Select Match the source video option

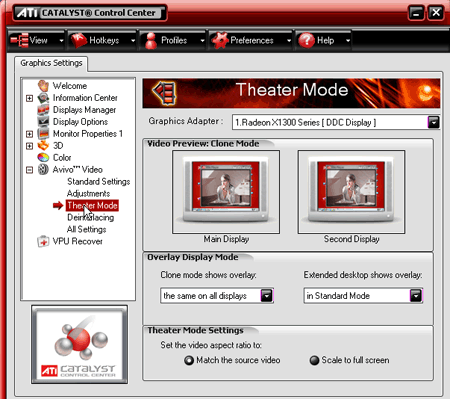point(189,360)
